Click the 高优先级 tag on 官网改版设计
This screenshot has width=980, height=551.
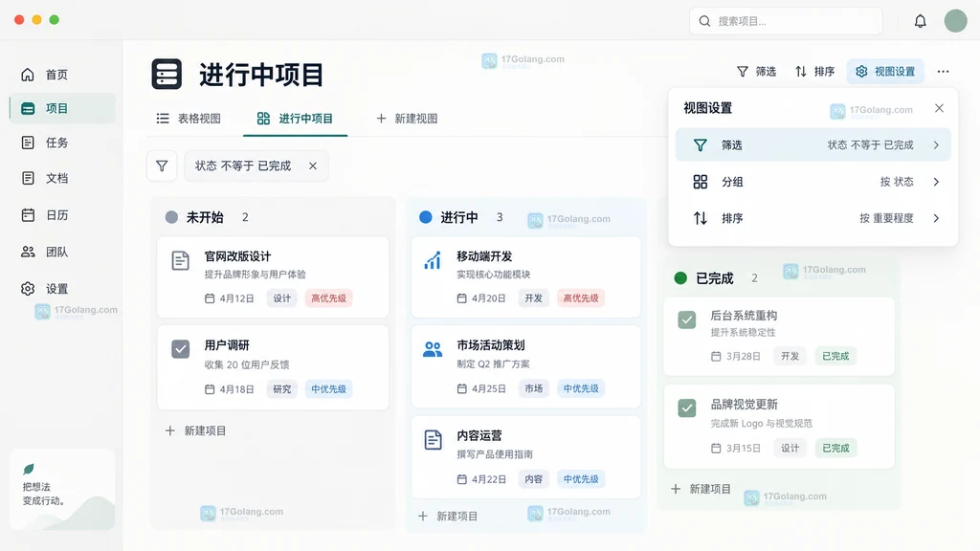(329, 298)
